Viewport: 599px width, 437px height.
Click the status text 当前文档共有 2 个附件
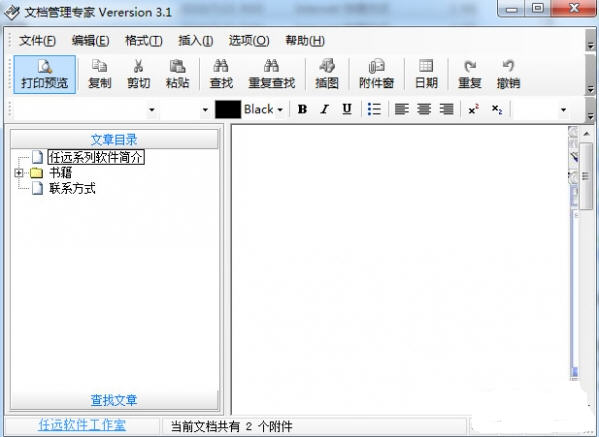[x=232, y=426]
